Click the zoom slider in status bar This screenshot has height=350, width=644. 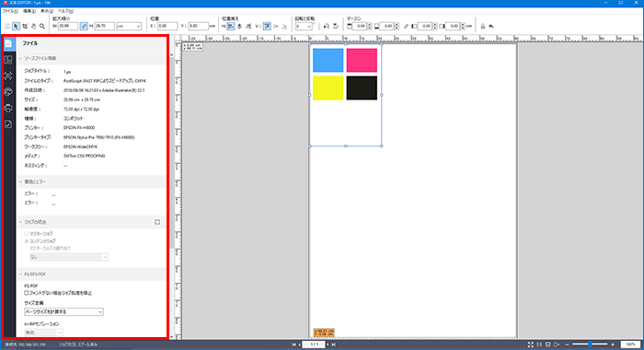[591, 344]
